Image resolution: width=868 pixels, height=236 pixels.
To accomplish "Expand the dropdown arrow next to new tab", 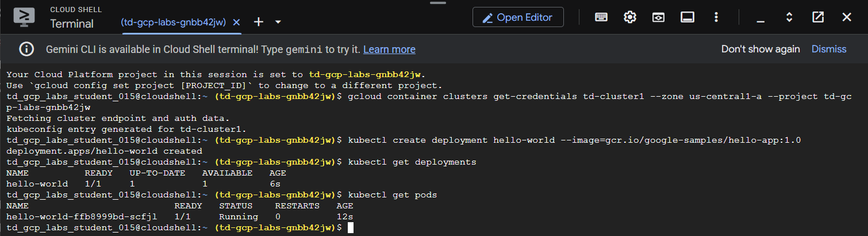I will pos(278,22).
